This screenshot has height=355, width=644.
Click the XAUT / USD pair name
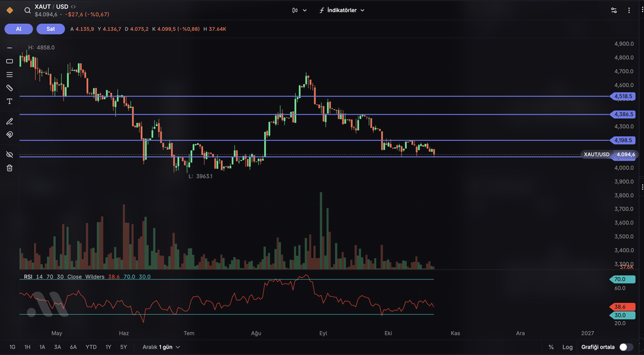(52, 7)
